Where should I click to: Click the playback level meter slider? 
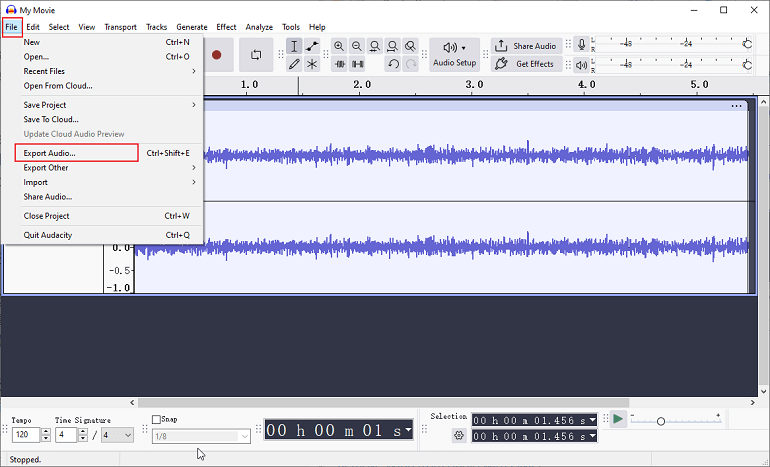747,64
